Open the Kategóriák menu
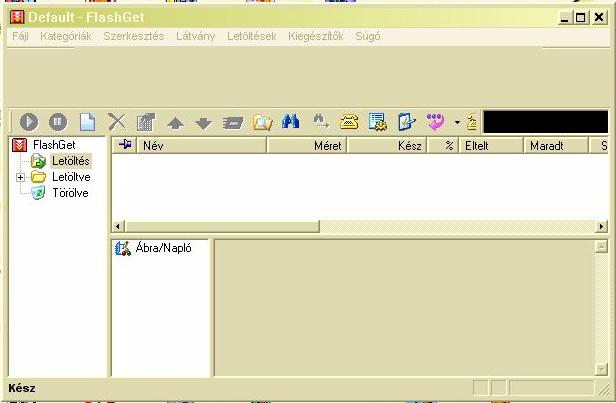This screenshot has height=403, width=616. (x=66, y=36)
